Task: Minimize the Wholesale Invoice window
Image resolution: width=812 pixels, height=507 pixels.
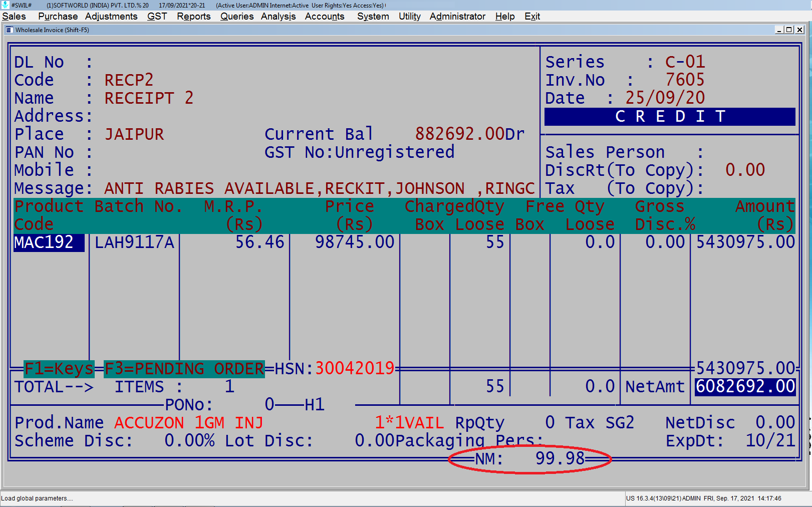Action: click(x=779, y=30)
